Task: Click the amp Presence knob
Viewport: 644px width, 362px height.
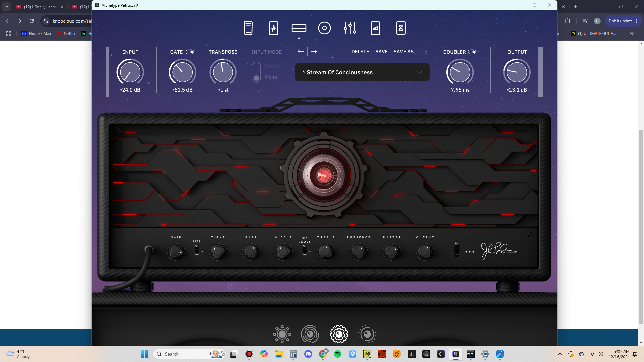Action: 359,252
